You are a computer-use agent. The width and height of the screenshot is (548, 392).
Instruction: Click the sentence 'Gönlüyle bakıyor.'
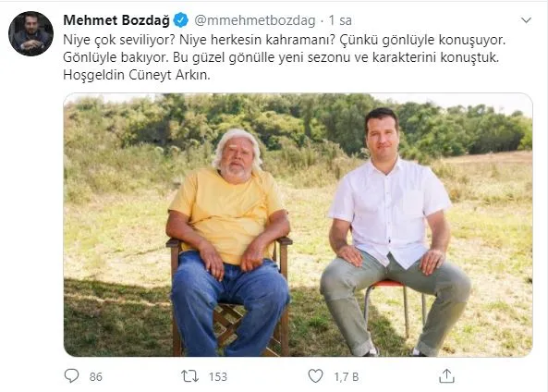click(116, 57)
